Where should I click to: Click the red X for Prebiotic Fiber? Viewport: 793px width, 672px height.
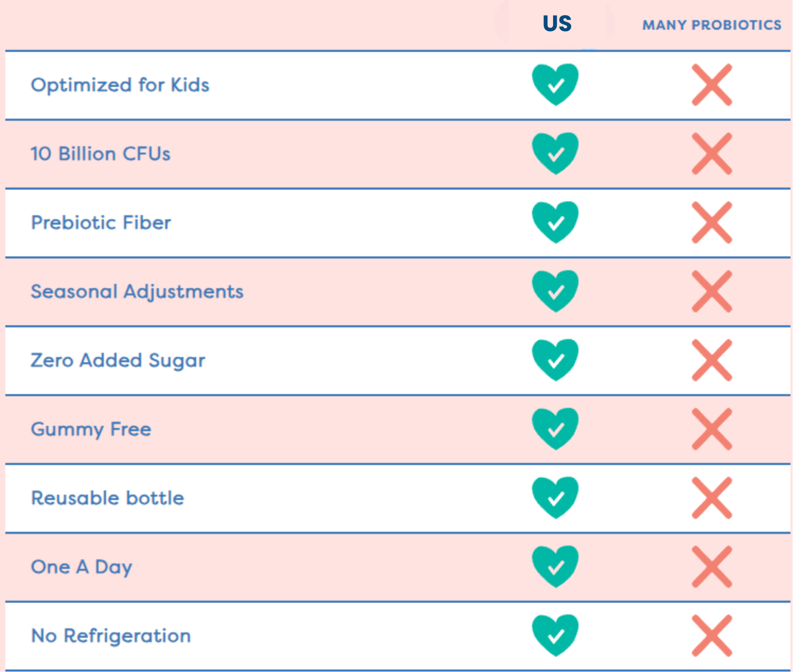(712, 222)
